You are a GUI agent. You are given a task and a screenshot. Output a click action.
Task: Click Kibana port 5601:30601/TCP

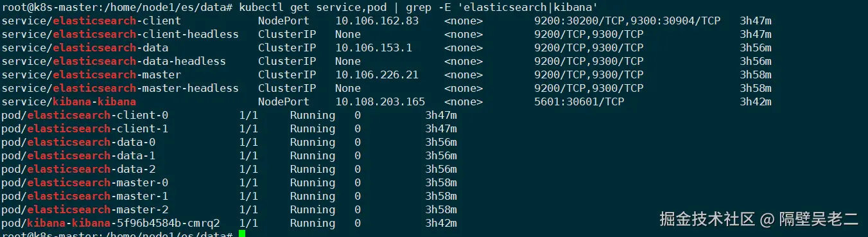(579, 101)
